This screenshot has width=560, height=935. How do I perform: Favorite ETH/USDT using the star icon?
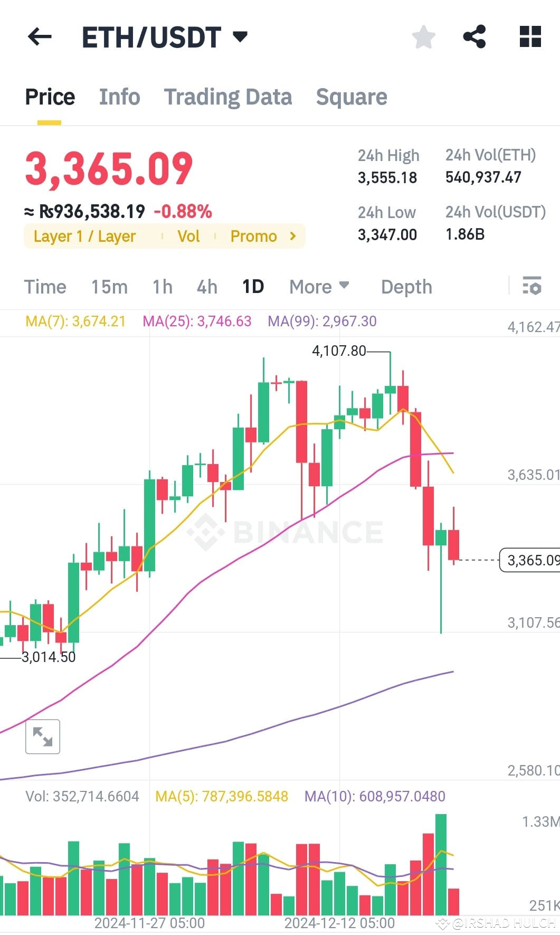pos(423,36)
